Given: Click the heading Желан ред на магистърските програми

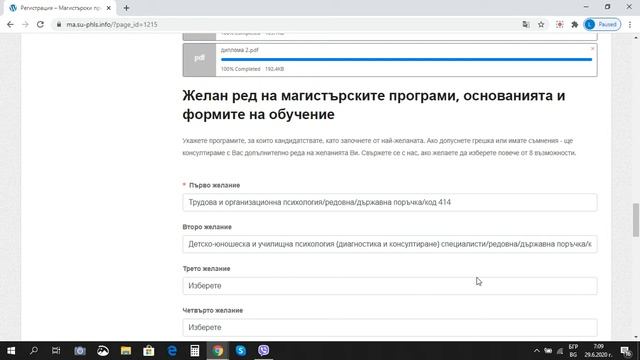Looking at the screenshot, I should 374,105.
